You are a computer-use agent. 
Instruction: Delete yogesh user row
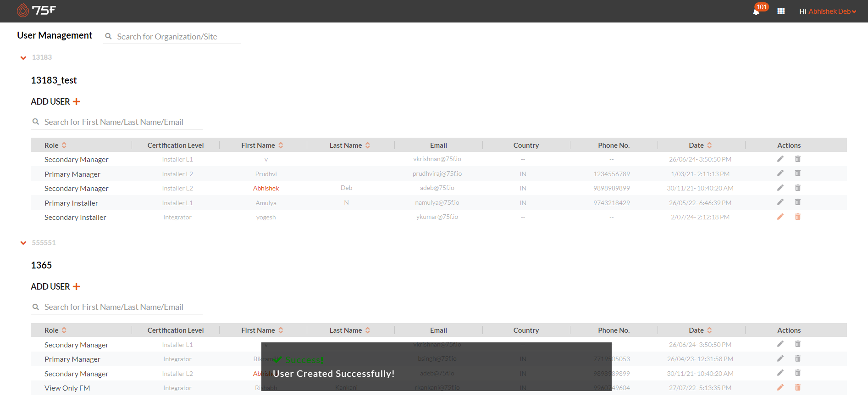798,217
